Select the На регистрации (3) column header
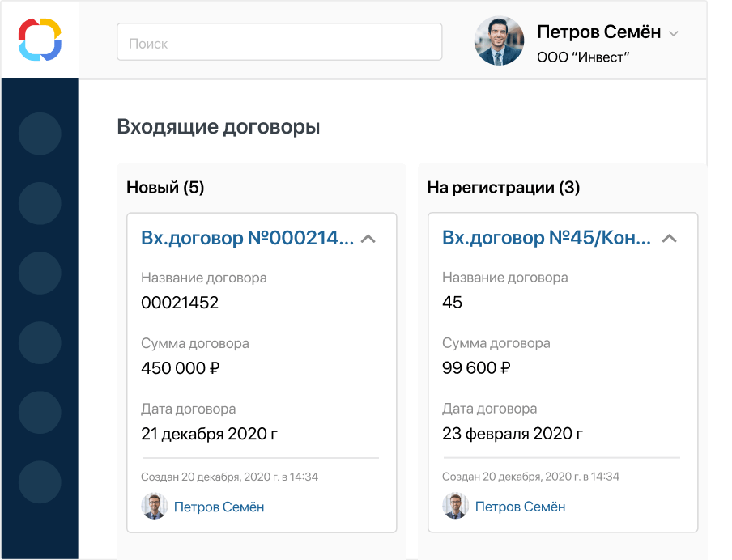The width and height of the screenshot is (732, 560). coord(504,188)
